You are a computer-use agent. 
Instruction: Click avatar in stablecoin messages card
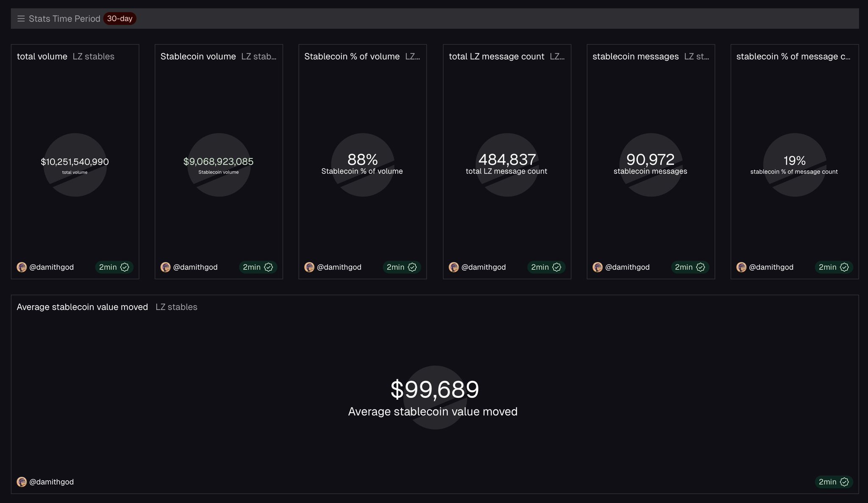pyautogui.click(x=598, y=267)
